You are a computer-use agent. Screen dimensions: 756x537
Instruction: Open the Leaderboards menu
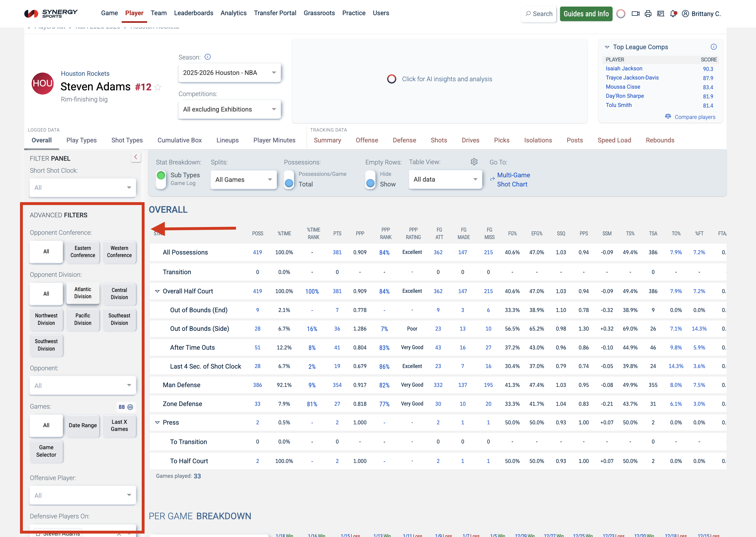pyautogui.click(x=194, y=13)
